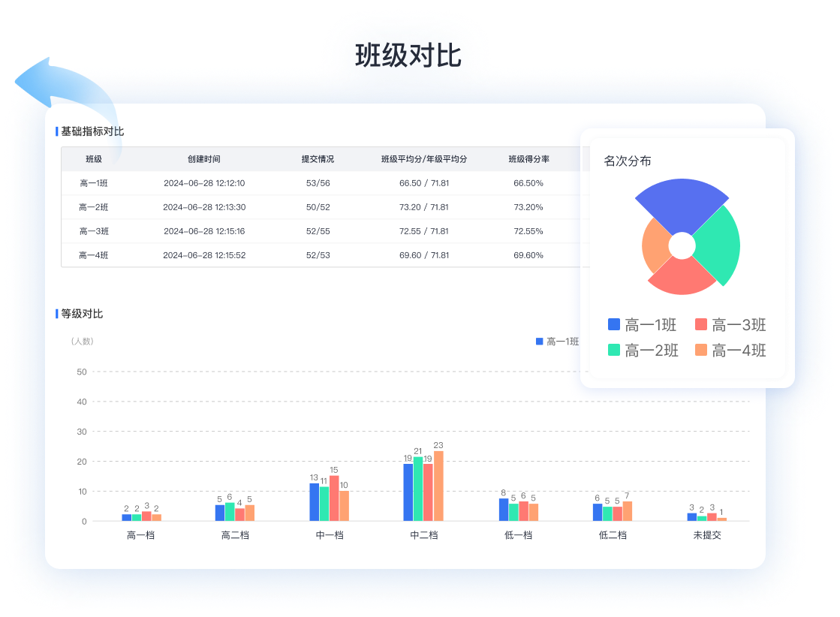
Task: Toggle the 高一1班 bar chart legend item
Action: [x=557, y=342]
